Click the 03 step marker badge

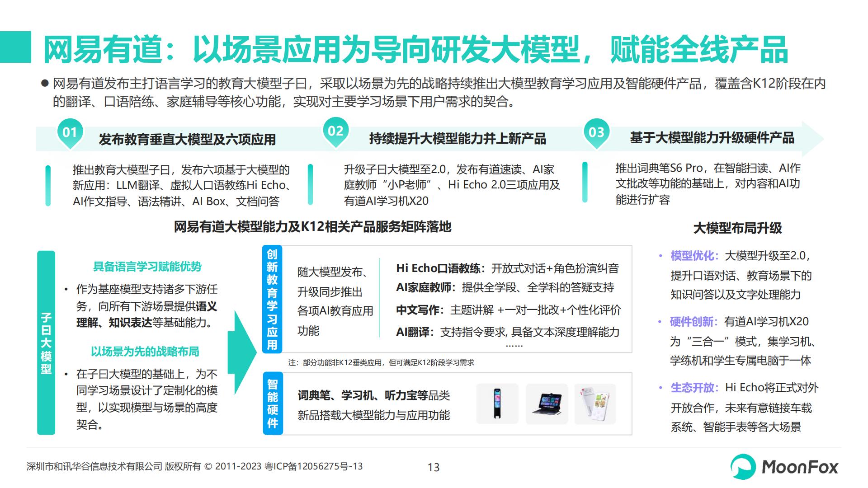tap(596, 133)
